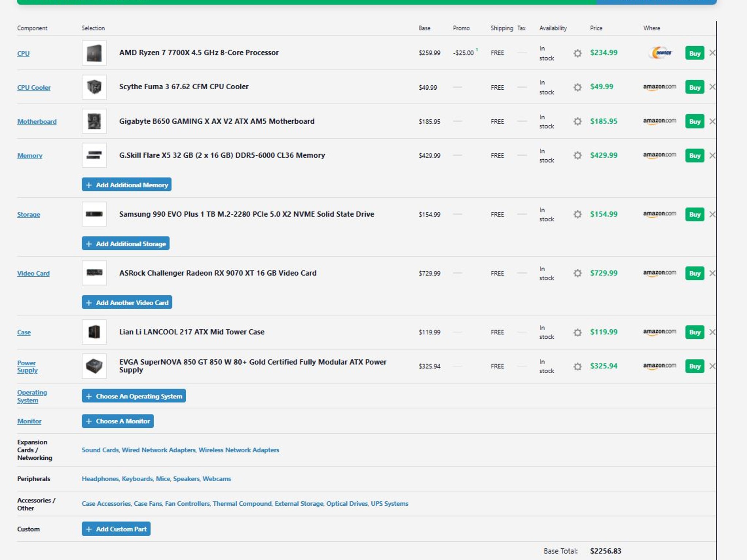Open the Scythe Fuma 3 product thumbnail
747x560 pixels.
tap(94, 87)
